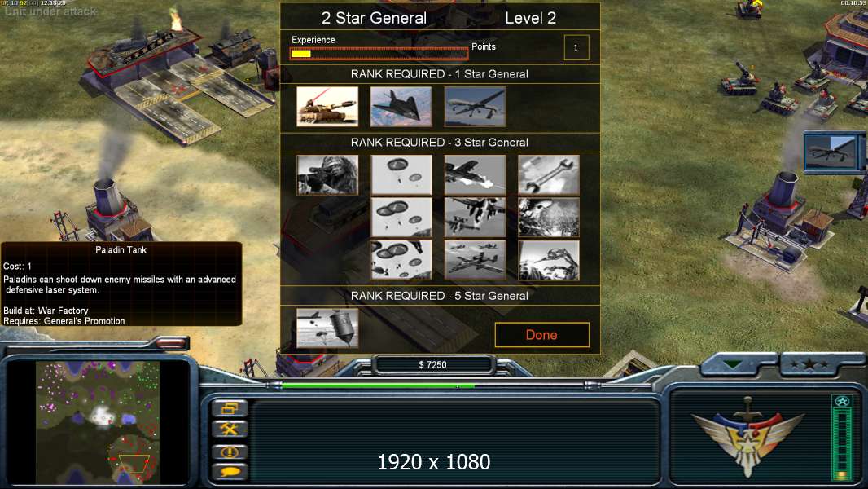
Task: Click the select-all units icon button
Action: click(229, 408)
